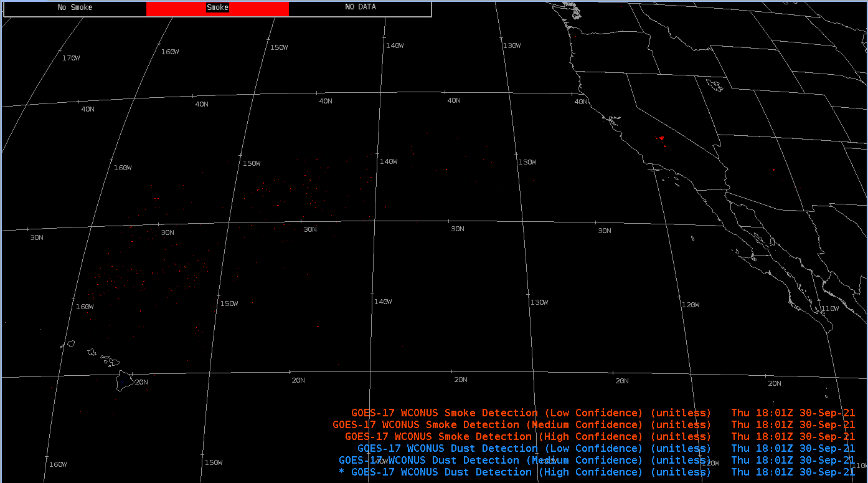
Task: Click the 170W longitude label
Action: (x=71, y=58)
